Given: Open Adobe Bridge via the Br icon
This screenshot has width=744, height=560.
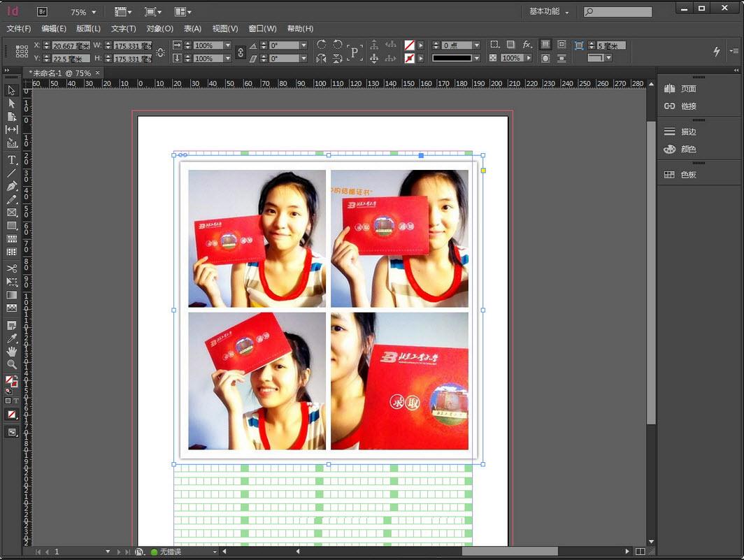Looking at the screenshot, I should 42,11.
